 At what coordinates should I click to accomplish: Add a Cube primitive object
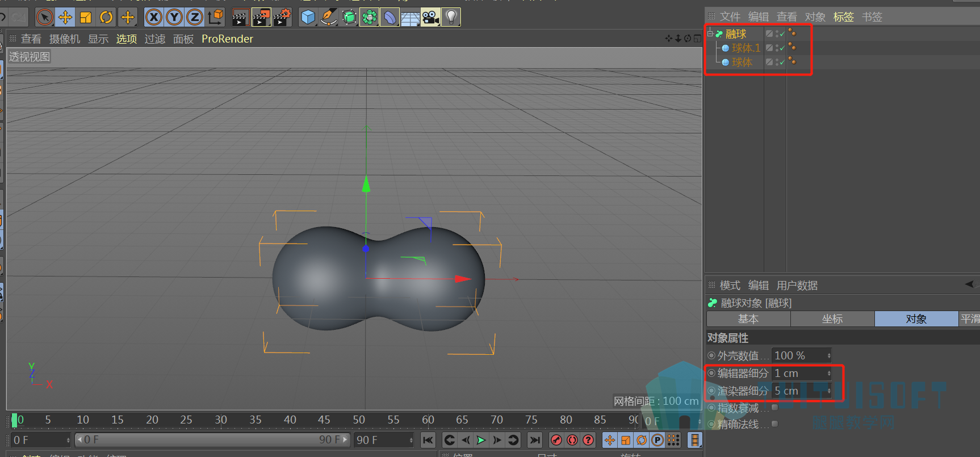tap(308, 18)
